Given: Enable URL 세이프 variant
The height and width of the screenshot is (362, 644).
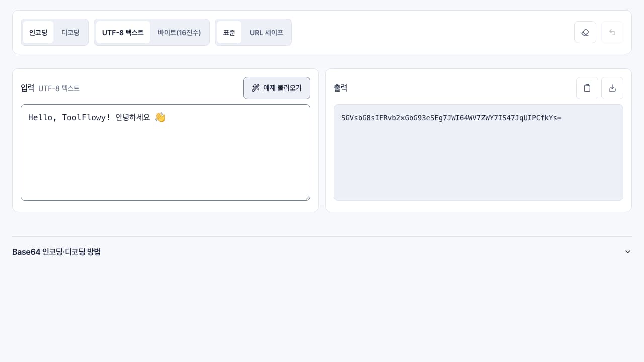Looking at the screenshot, I should click(x=266, y=32).
